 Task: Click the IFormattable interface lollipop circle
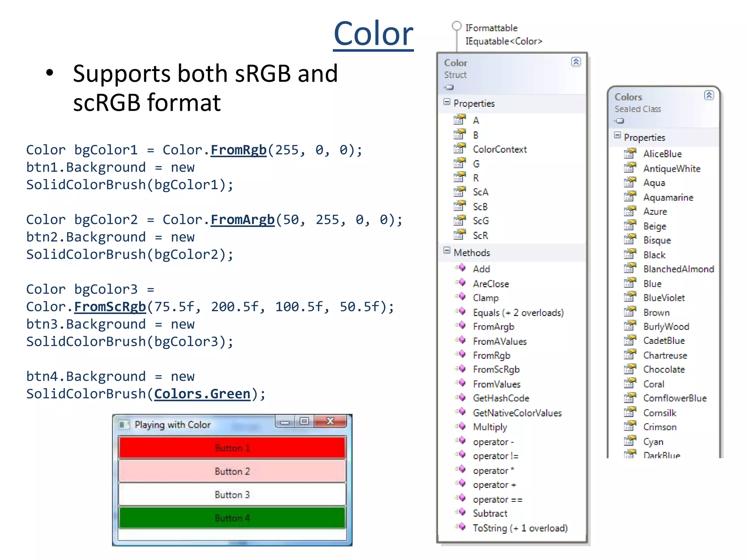tap(456, 26)
